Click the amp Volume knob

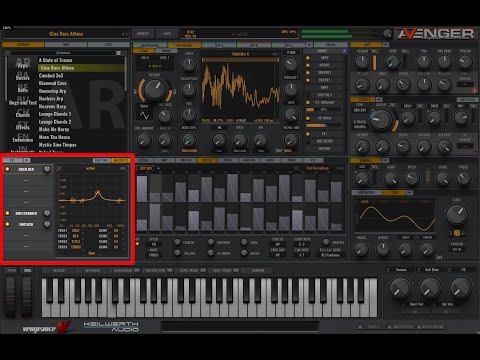[362, 62]
